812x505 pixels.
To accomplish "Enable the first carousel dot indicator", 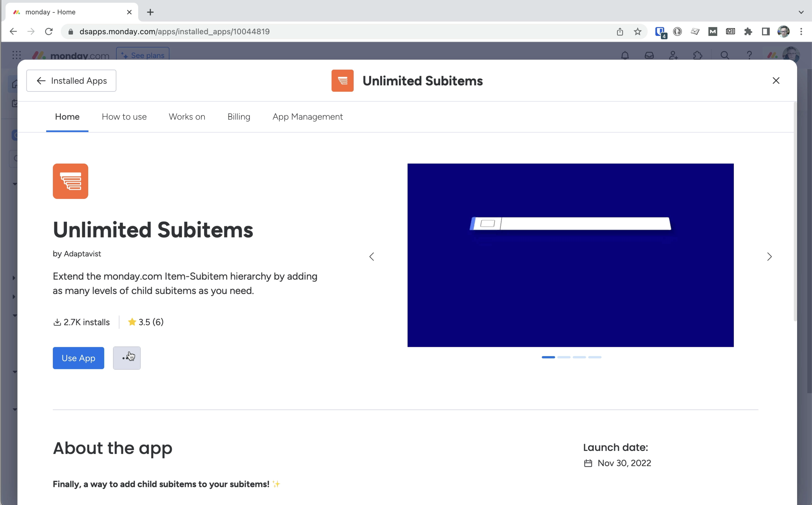I will 549,357.
